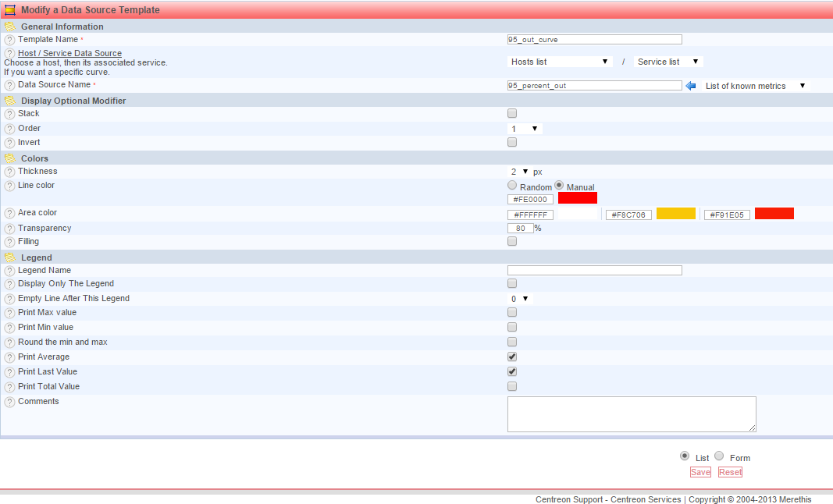
Task: Click the help icon next to Transparency
Action: (9, 229)
